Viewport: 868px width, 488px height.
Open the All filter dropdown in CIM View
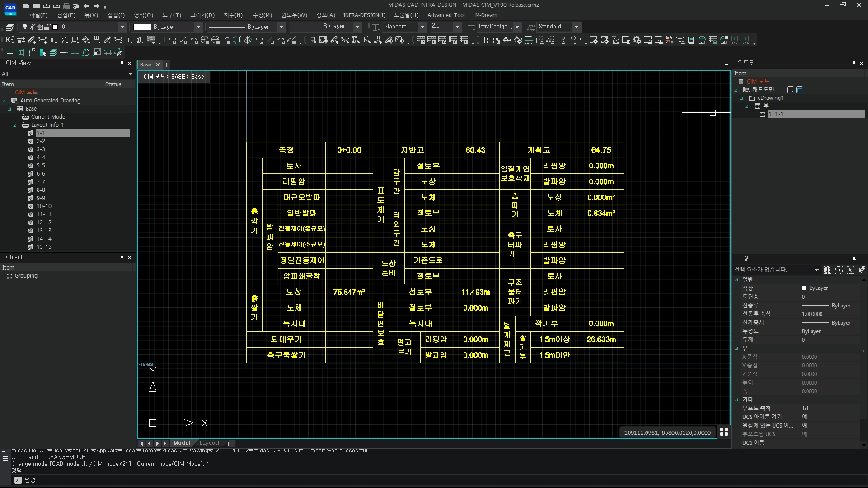131,74
